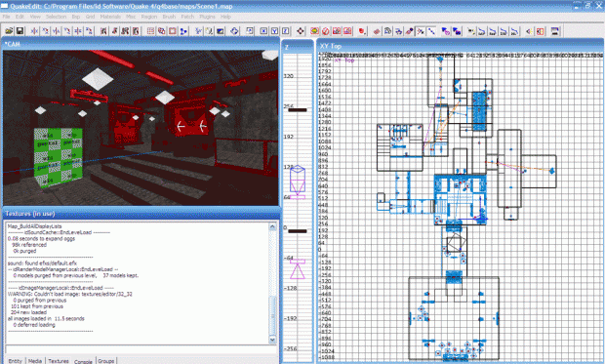Click the monitor icon at toolbar end
The width and height of the screenshot is (605, 364).
click(555, 31)
